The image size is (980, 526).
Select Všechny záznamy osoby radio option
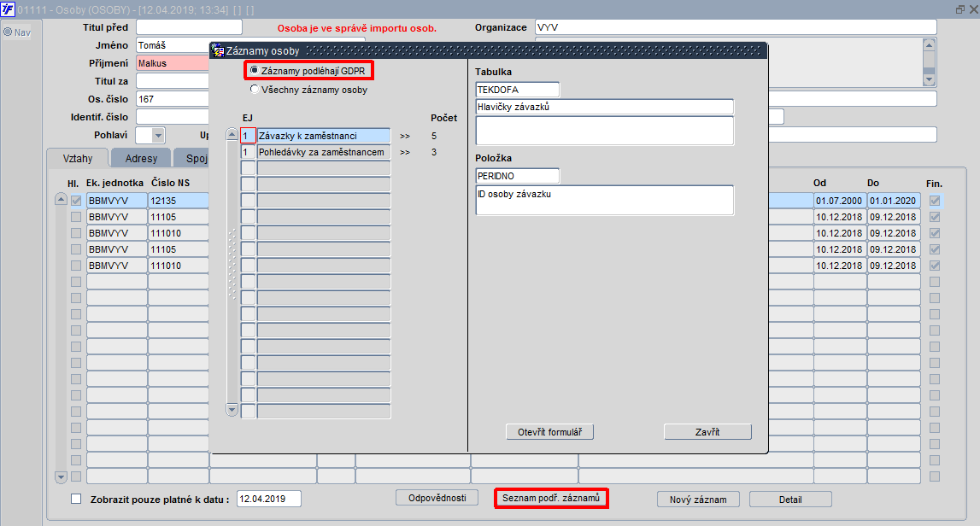pos(255,90)
